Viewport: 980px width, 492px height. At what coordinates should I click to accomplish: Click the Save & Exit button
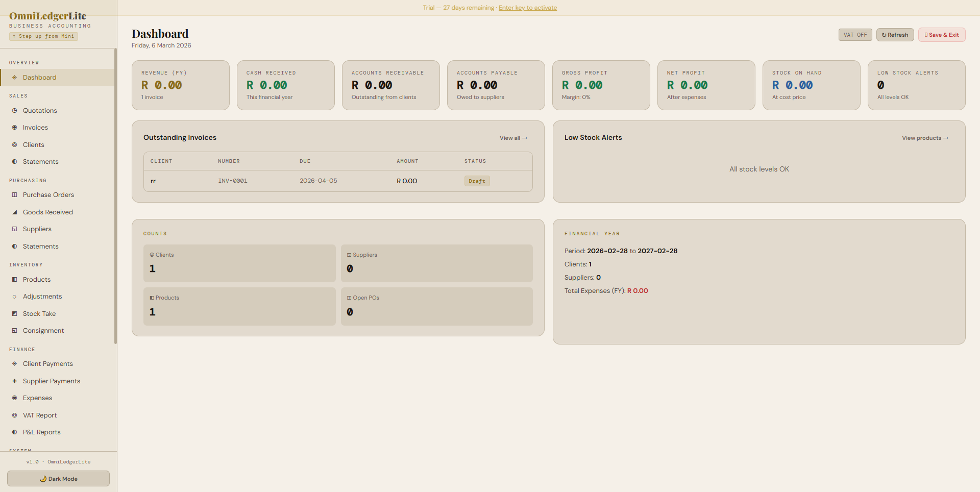point(941,35)
